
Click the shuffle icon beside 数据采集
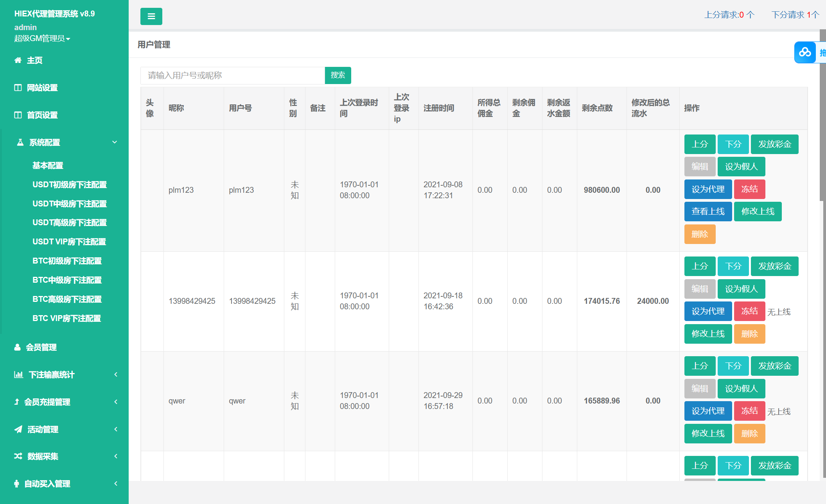tap(18, 456)
